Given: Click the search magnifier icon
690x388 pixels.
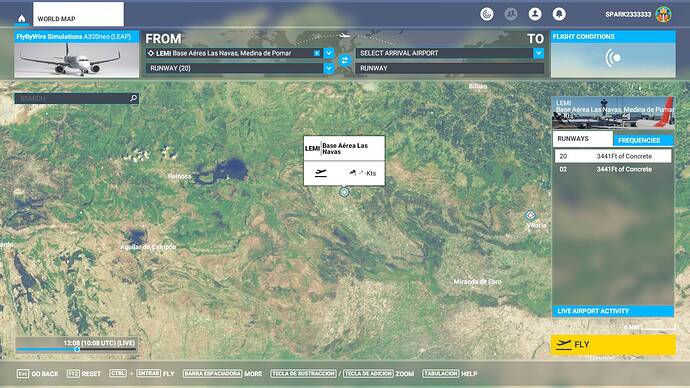Looking at the screenshot, I should point(134,98).
